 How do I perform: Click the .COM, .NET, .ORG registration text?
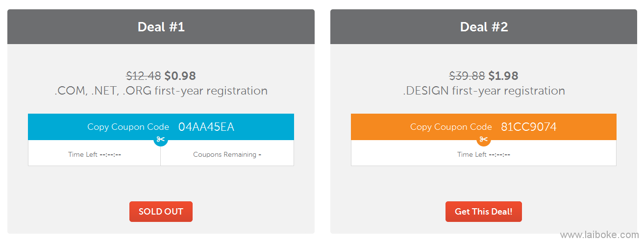[161, 91]
